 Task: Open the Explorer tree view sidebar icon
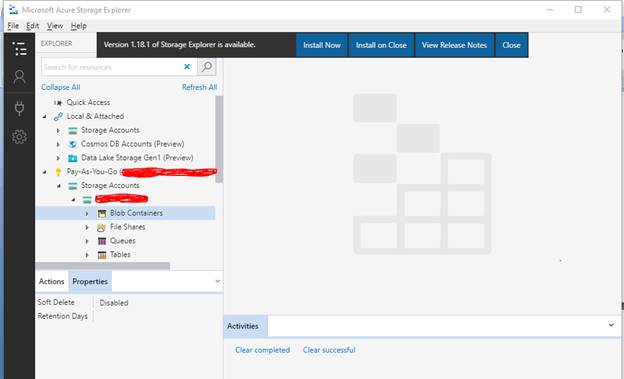coord(19,49)
